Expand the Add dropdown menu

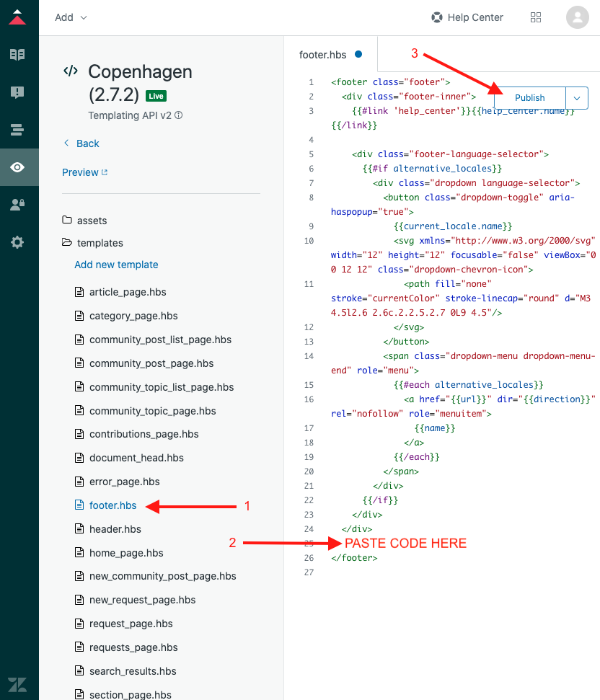click(x=71, y=17)
